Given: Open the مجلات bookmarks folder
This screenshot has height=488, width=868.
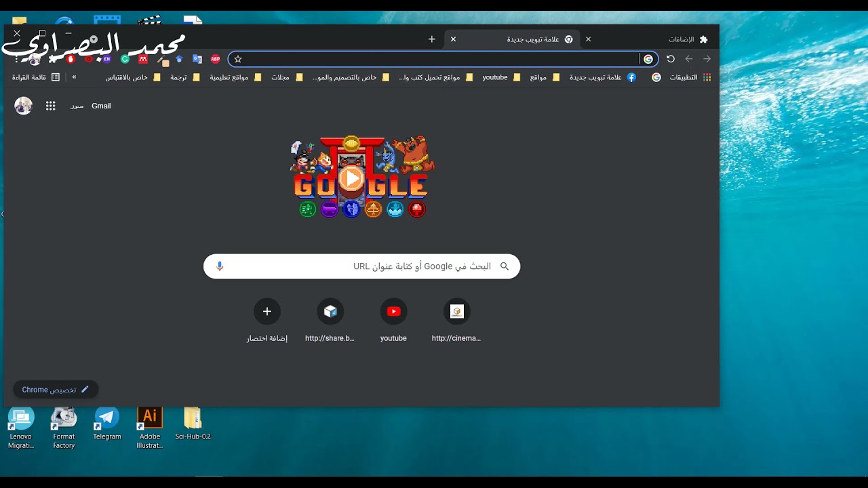Looking at the screenshot, I should 286,77.
